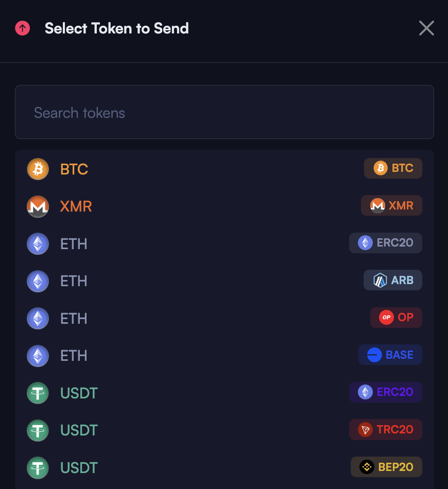Viewport: 448px width, 489px height.
Task: Pick USDT on the TRC20 network
Action: (79, 430)
